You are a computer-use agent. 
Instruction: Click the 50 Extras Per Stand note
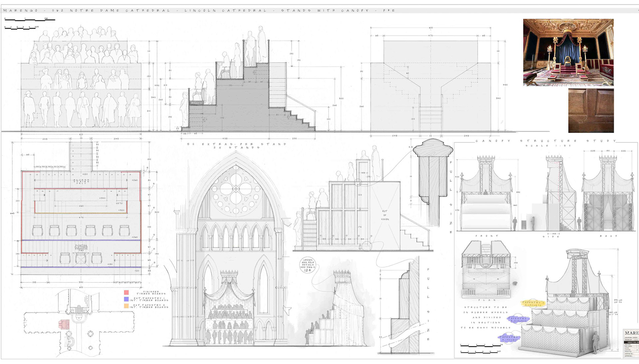[236, 144]
